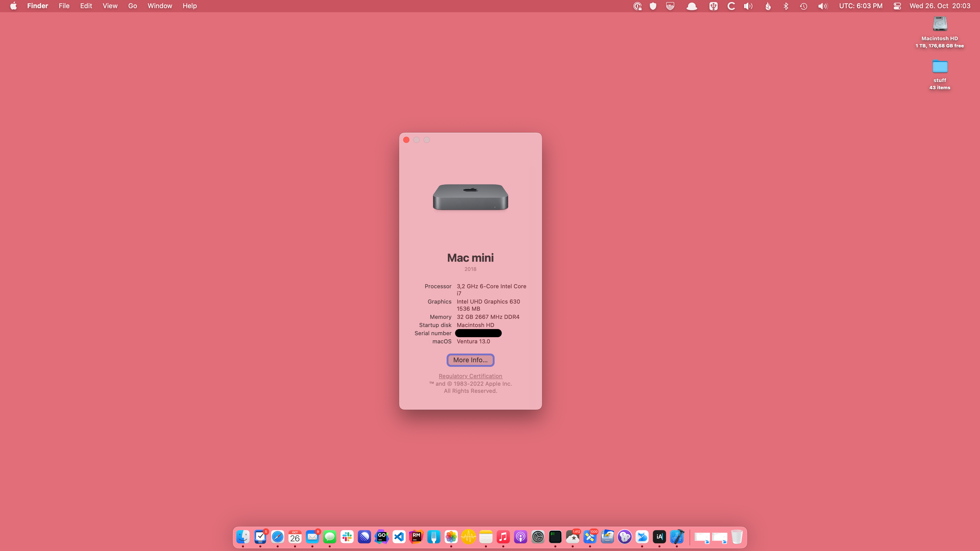Viewport: 980px width, 551px height.
Task: Open Time Machine menu bar status
Action: [803, 6]
